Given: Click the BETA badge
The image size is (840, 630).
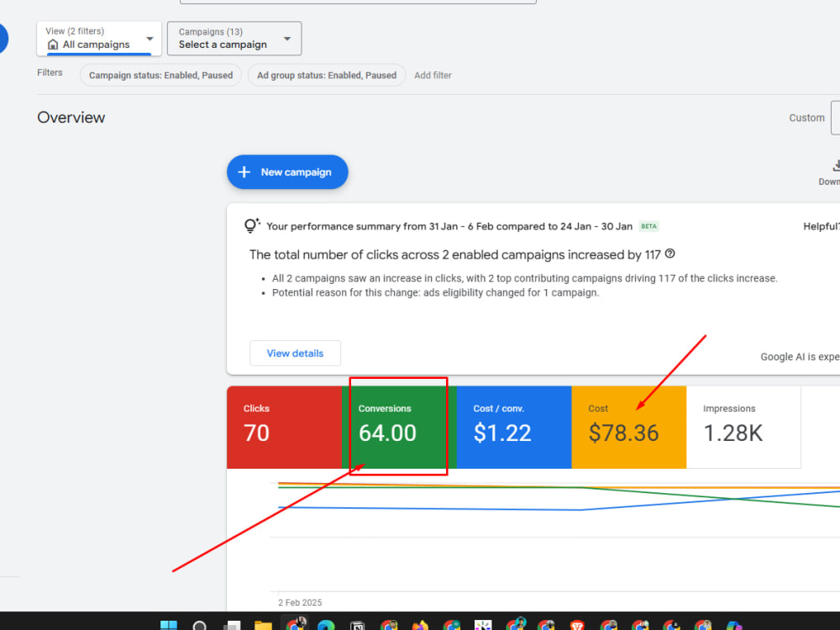Looking at the screenshot, I should (x=648, y=226).
